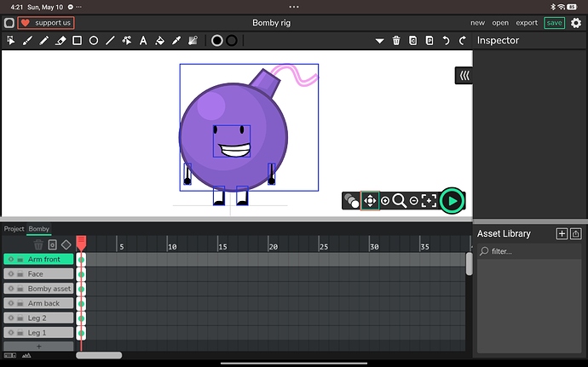Click the red playhead marker
Image resolution: width=588 pixels, height=367 pixels.
click(x=81, y=243)
